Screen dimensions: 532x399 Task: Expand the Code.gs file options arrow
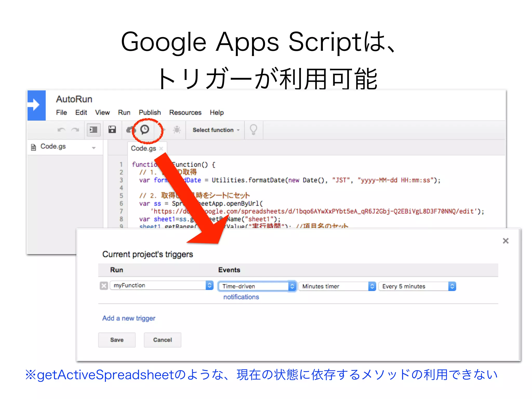[94, 148]
